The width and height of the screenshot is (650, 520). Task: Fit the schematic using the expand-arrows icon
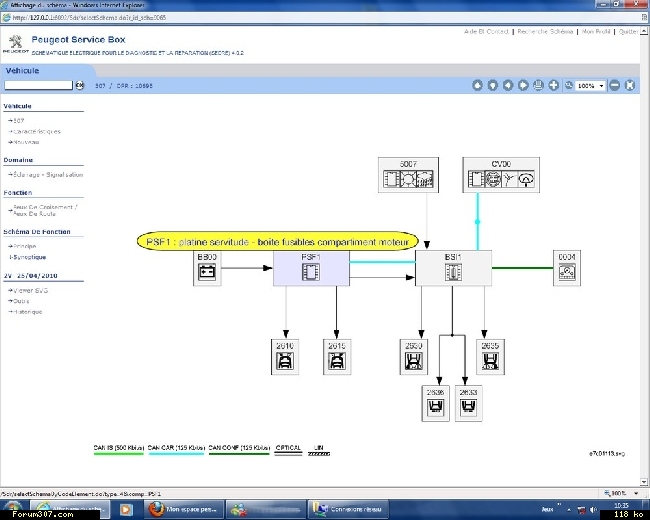coord(630,85)
